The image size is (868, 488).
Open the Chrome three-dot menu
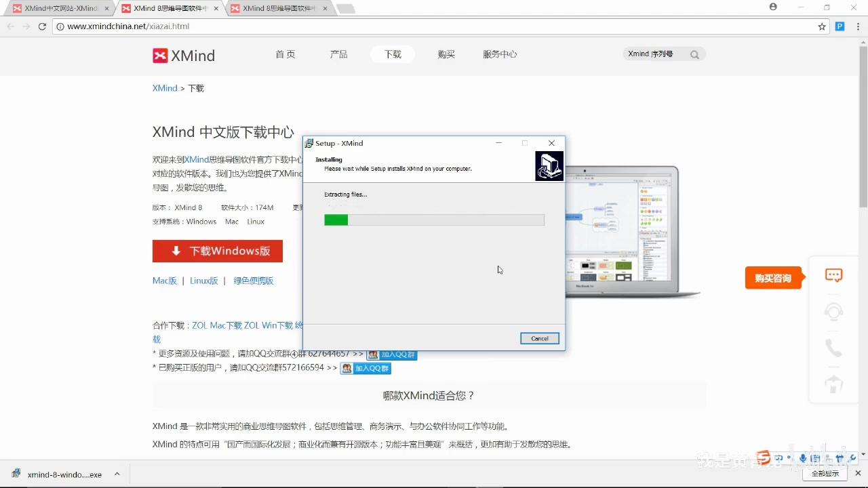coord(857,26)
